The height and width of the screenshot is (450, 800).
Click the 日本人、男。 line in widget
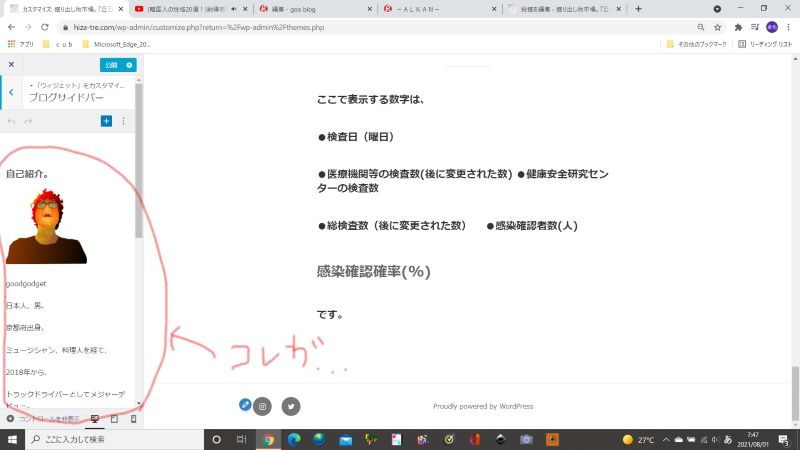26,306
